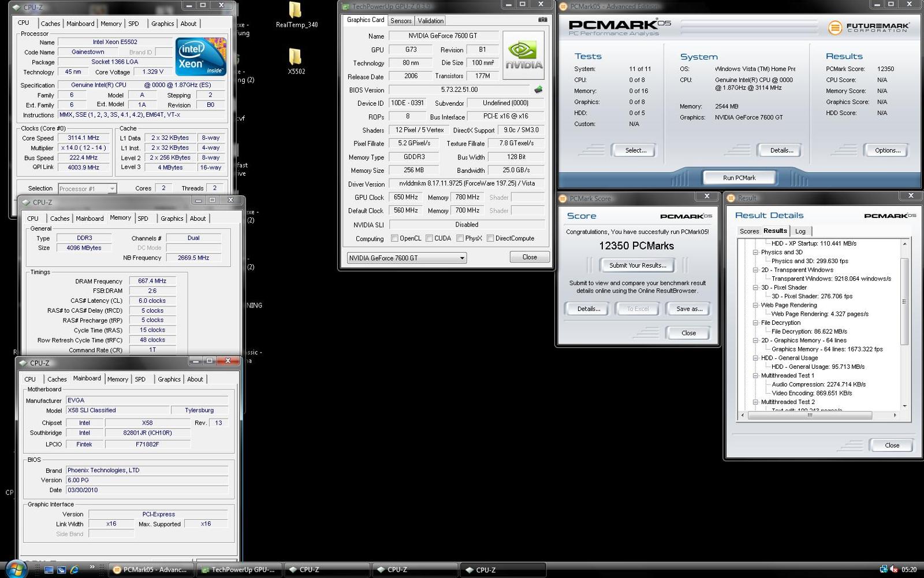Click the volume icon in system tray
The image size is (924, 578).
tap(893, 569)
